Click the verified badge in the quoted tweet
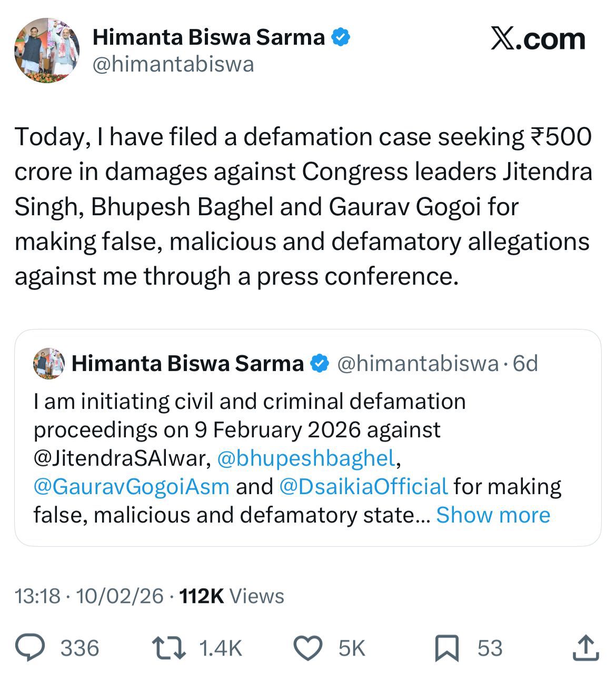Screen dimensions: 616x693 pyautogui.click(x=319, y=363)
